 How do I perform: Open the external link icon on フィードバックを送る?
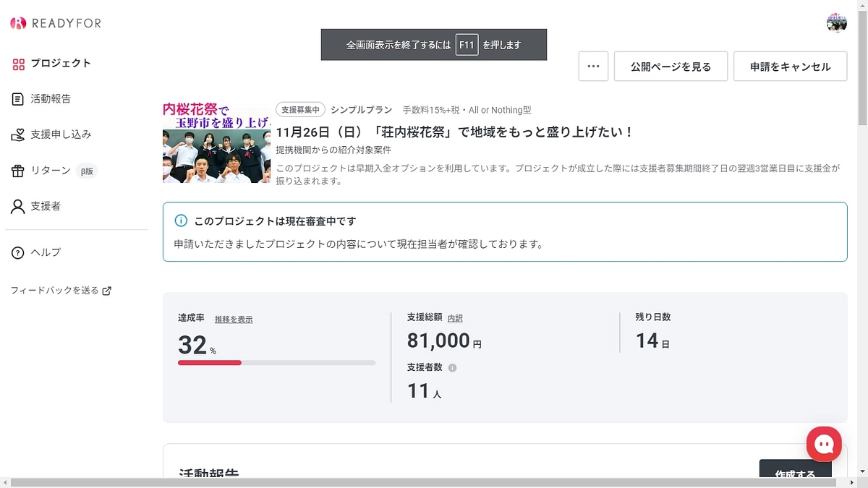click(107, 290)
